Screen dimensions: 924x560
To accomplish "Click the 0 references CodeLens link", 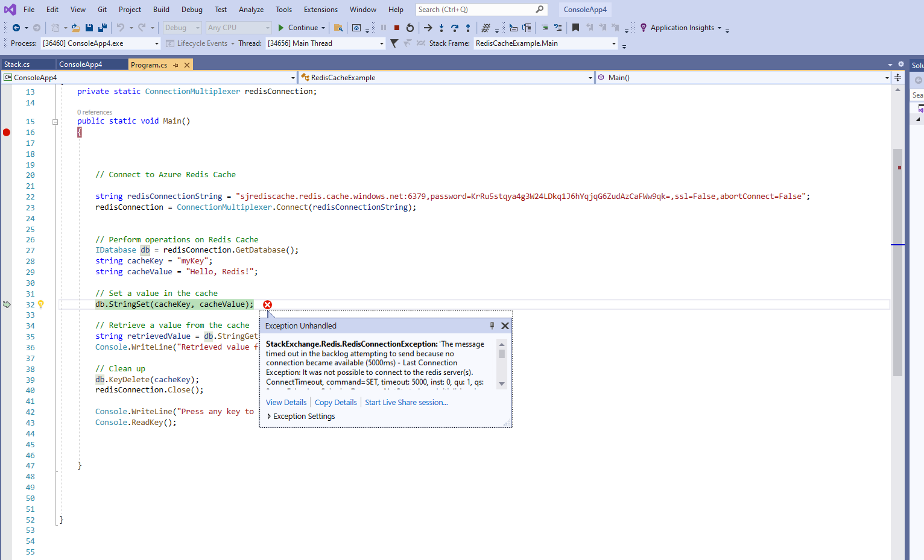I will click(x=95, y=112).
